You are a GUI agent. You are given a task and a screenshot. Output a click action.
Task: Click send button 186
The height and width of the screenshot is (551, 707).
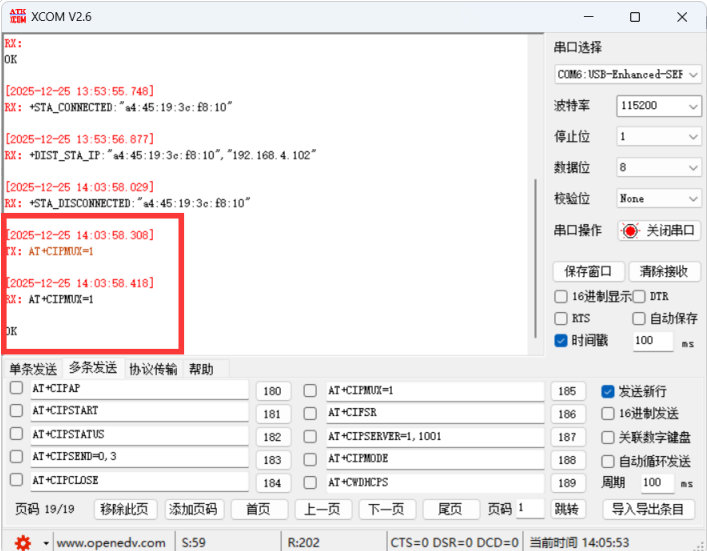pyautogui.click(x=568, y=414)
